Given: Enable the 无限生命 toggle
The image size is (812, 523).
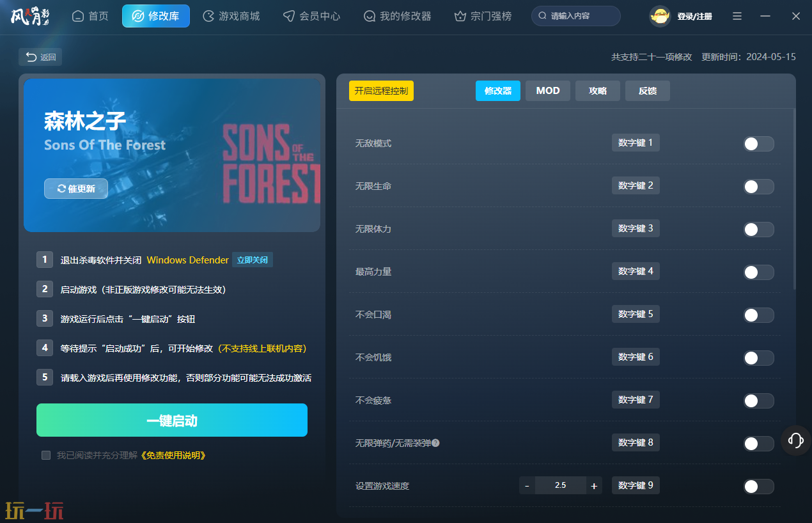Looking at the screenshot, I should tap(758, 187).
